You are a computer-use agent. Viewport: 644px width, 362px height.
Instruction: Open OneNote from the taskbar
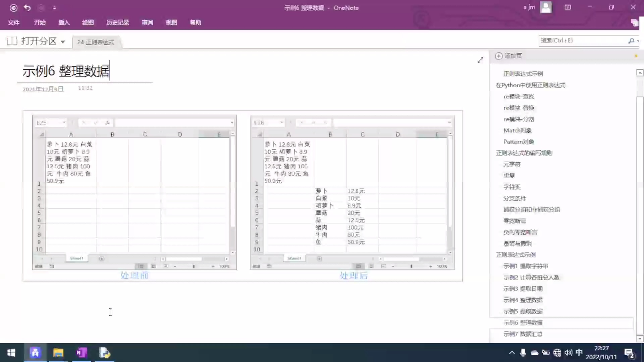click(82, 353)
